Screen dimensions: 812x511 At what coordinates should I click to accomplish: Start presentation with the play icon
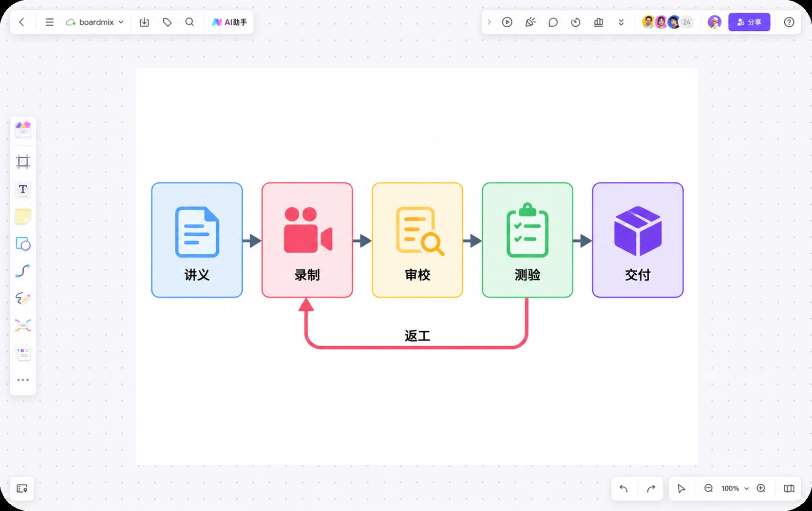point(507,22)
